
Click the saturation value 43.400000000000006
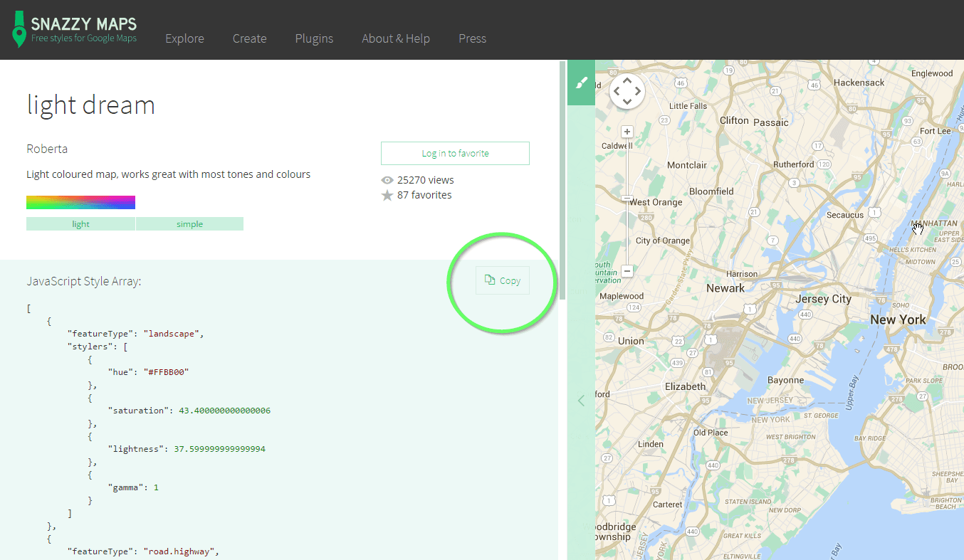[x=225, y=411]
